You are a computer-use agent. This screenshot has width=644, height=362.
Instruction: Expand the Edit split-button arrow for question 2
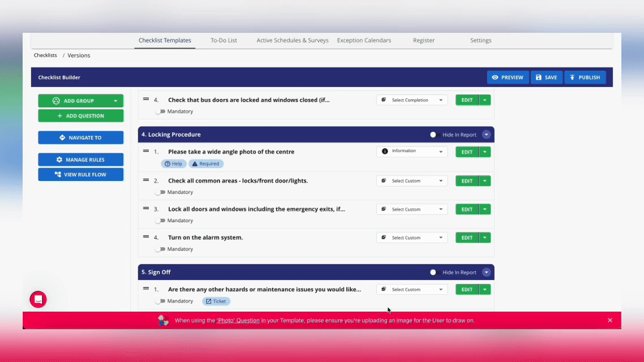pyautogui.click(x=484, y=180)
